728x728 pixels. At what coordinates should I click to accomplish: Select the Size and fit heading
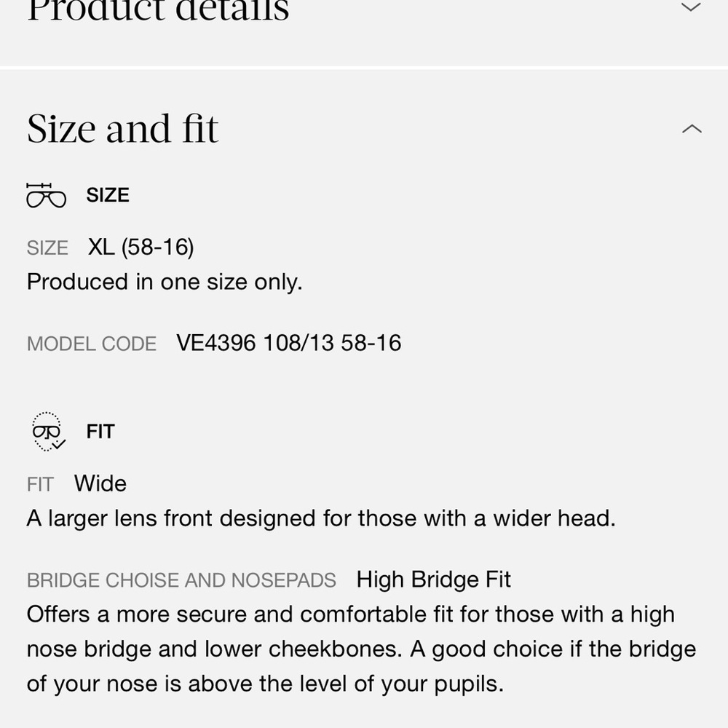click(x=122, y=128)
